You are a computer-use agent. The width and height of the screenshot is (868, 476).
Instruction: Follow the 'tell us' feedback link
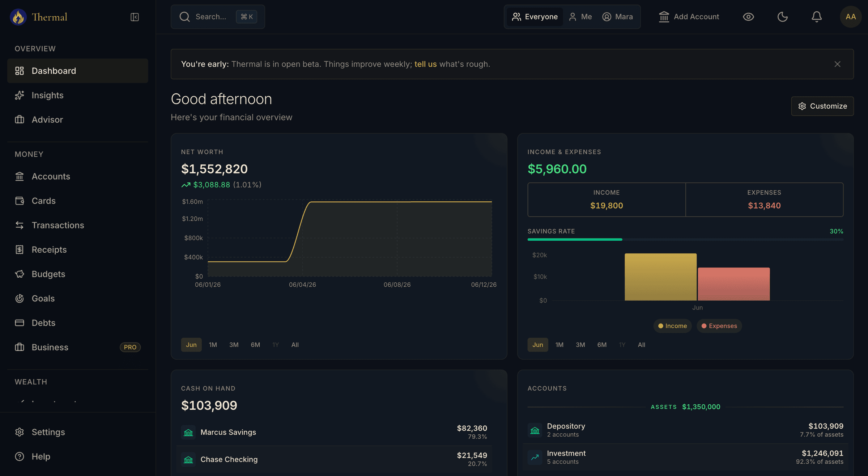pos(425,64)
